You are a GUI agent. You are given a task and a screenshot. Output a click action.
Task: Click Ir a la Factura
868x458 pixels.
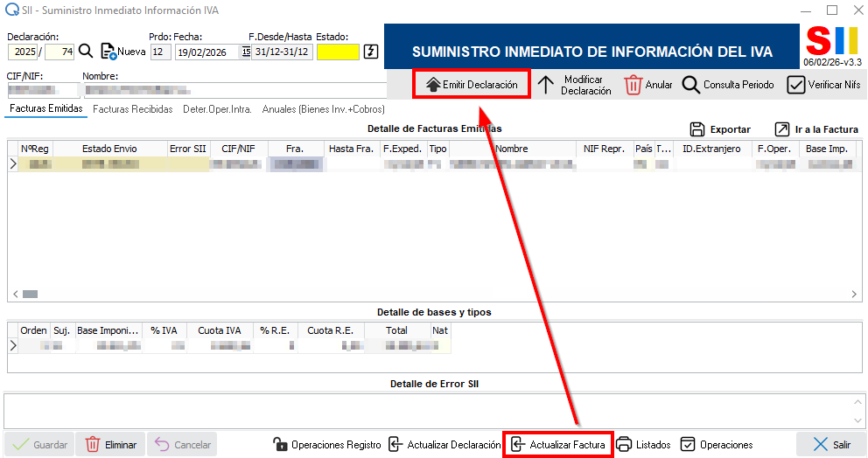point(816,129)
